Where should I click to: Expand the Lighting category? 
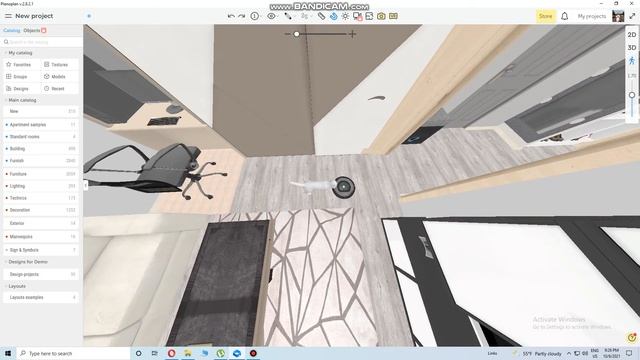click(x=42, y=186)
